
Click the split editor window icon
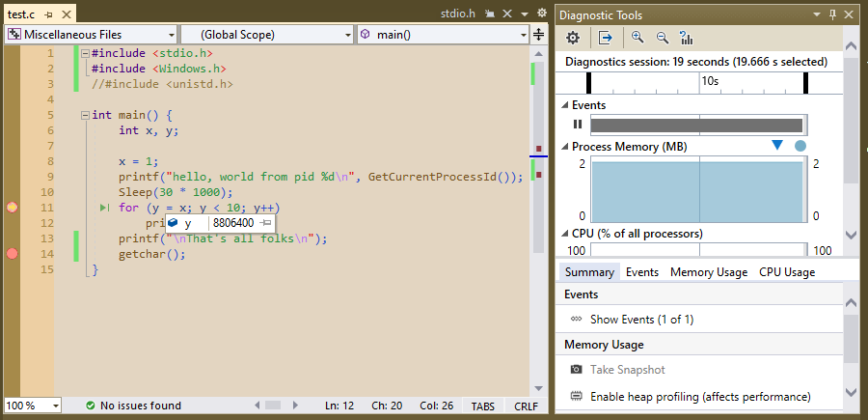coord(538,35)
